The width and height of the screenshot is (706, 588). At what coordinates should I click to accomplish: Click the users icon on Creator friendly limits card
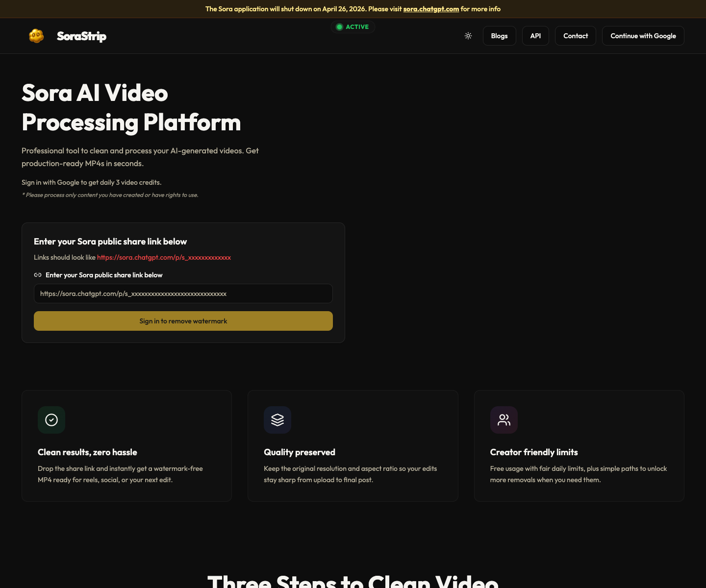pyautogui.click(x=504, y=420)
